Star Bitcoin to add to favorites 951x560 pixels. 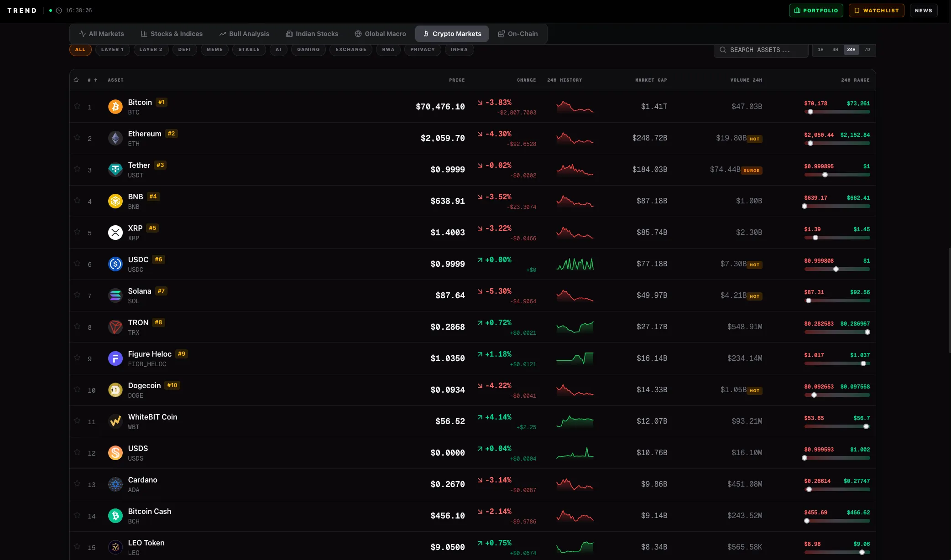pos(77,106)
